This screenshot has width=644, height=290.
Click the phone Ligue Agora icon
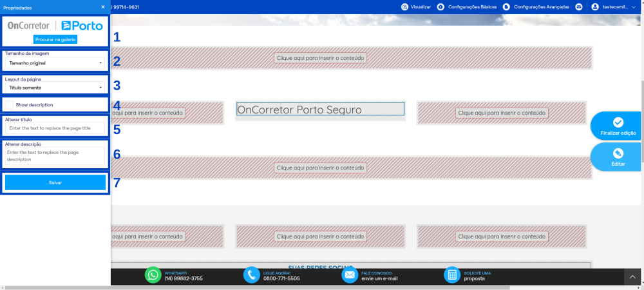252,275
